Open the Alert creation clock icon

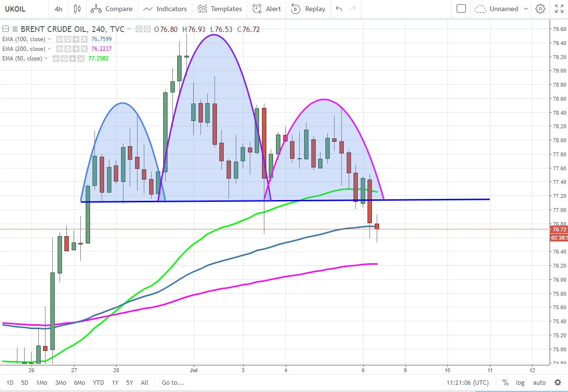[257, 9]
